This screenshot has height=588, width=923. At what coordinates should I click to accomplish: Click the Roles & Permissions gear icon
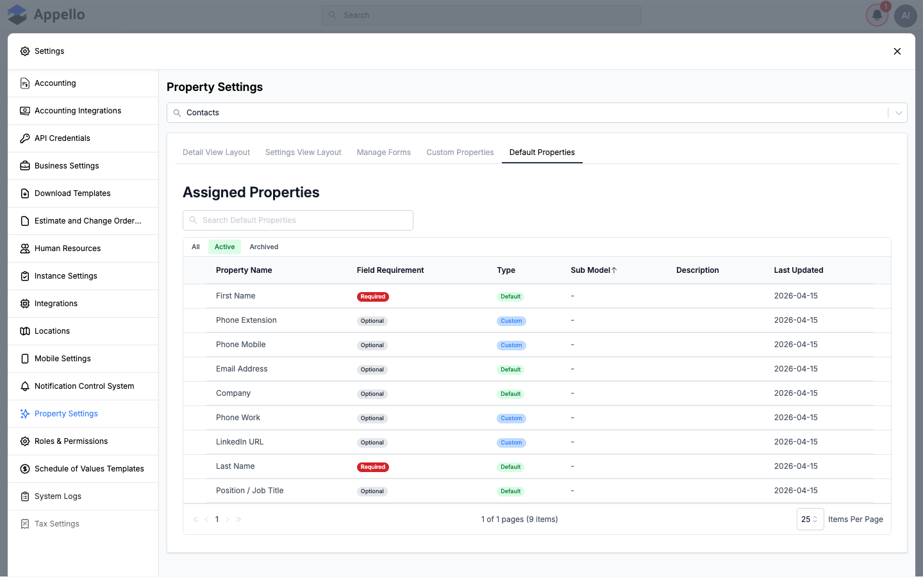pyautogui.click(x=25, y=441)
